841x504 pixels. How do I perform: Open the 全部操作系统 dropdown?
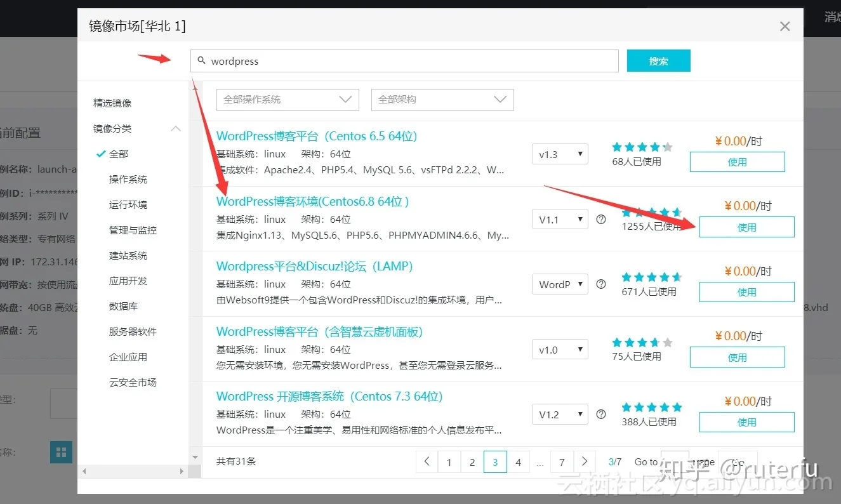coord(288,100)
